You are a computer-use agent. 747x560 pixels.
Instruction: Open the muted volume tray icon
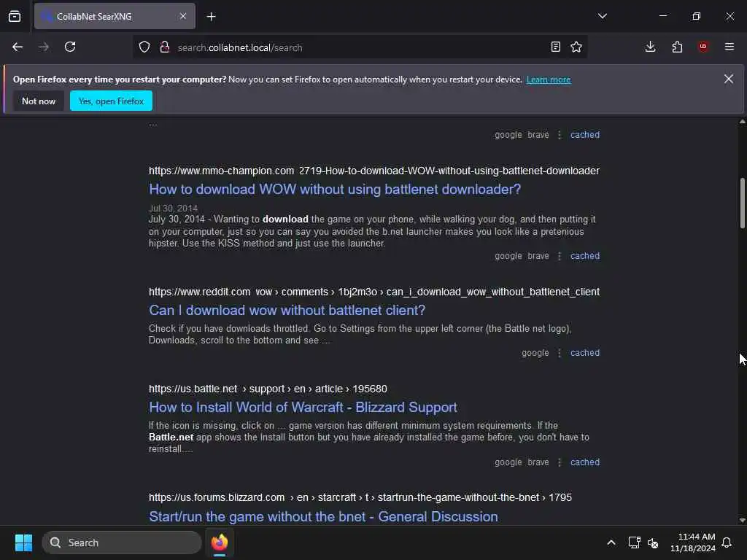tap(653, 542)
